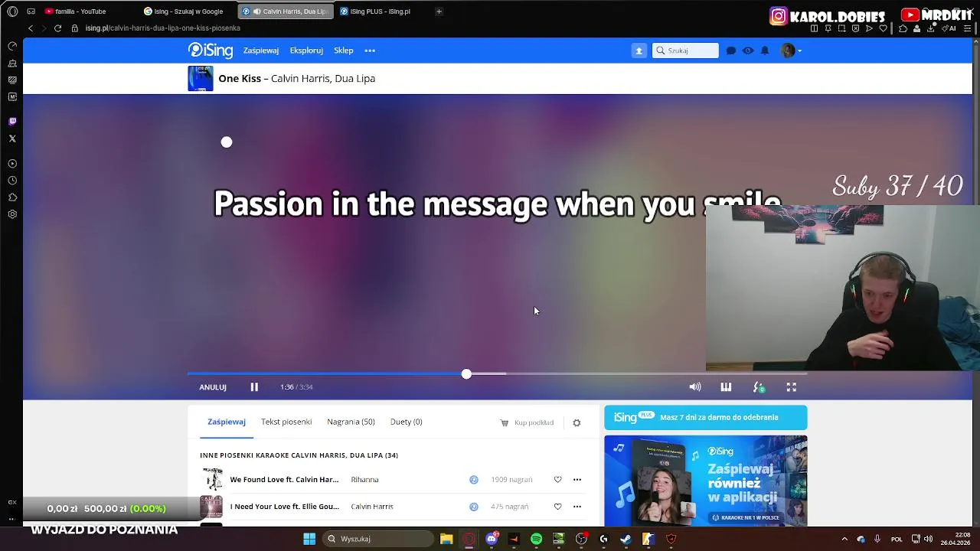Pause the karaoke playback

point(254,387)
